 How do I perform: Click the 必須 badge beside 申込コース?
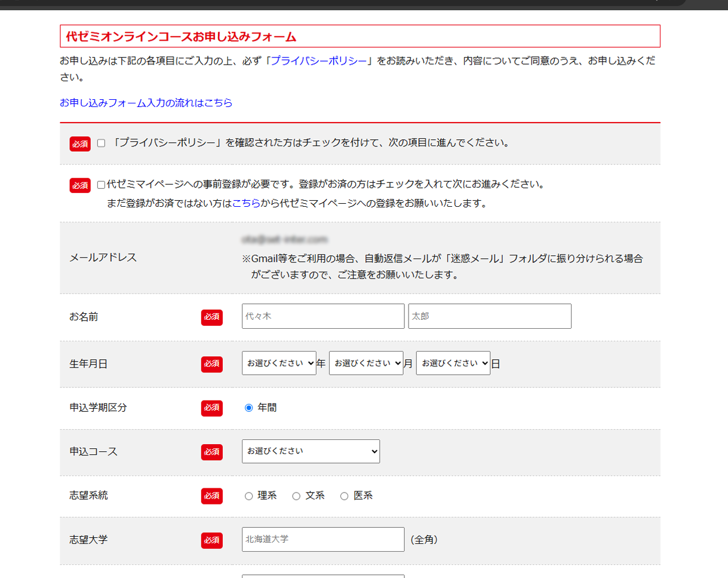tap(212, 452)
